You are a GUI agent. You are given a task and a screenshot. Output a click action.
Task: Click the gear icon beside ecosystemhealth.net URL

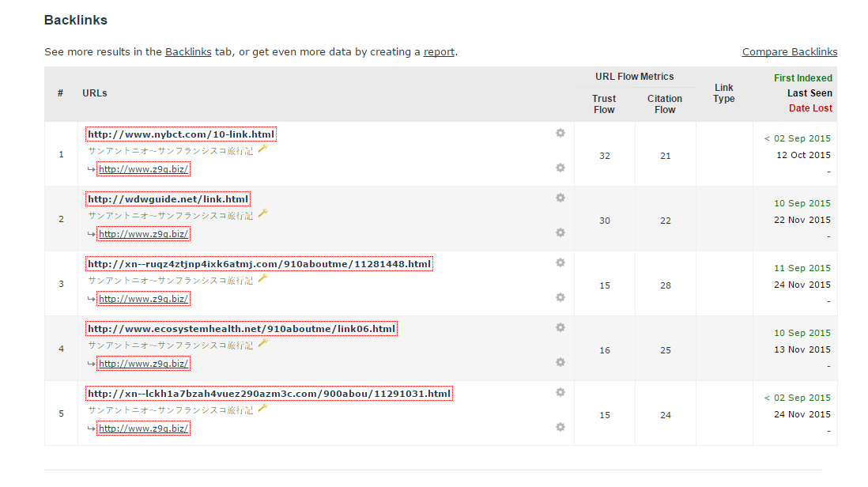coord(560,327)
